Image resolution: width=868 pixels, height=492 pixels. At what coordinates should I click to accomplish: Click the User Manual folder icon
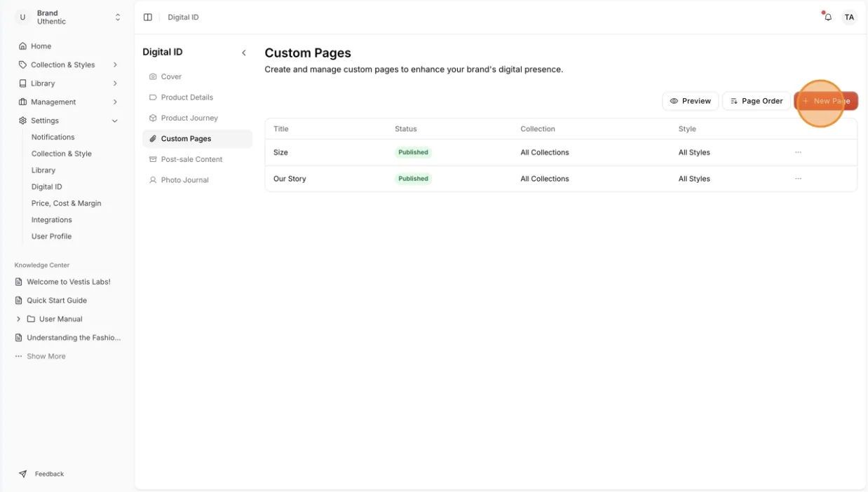coord(31,319)
